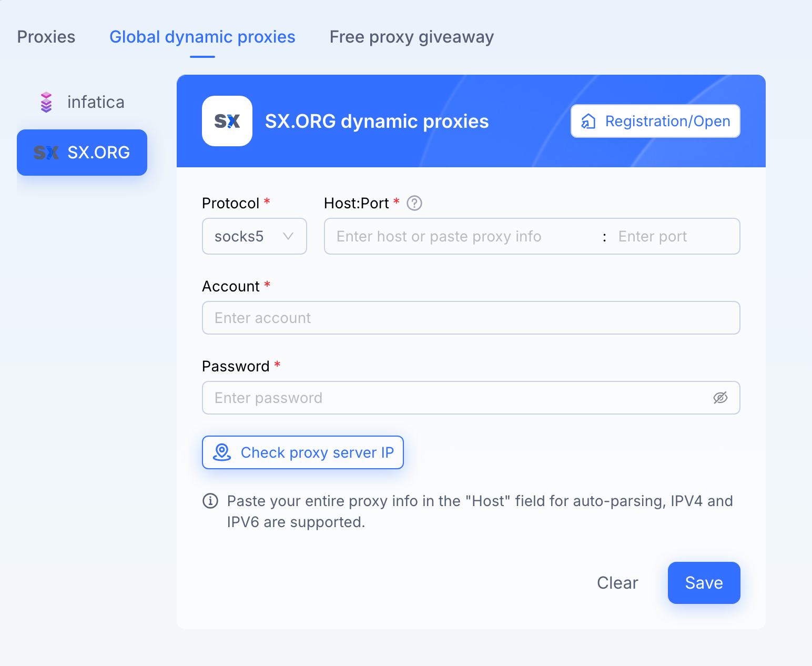Open the Free proxy giveaway tab
Image resolution: width=812 pixels, height=666 pixels.
tap(412, 37)
